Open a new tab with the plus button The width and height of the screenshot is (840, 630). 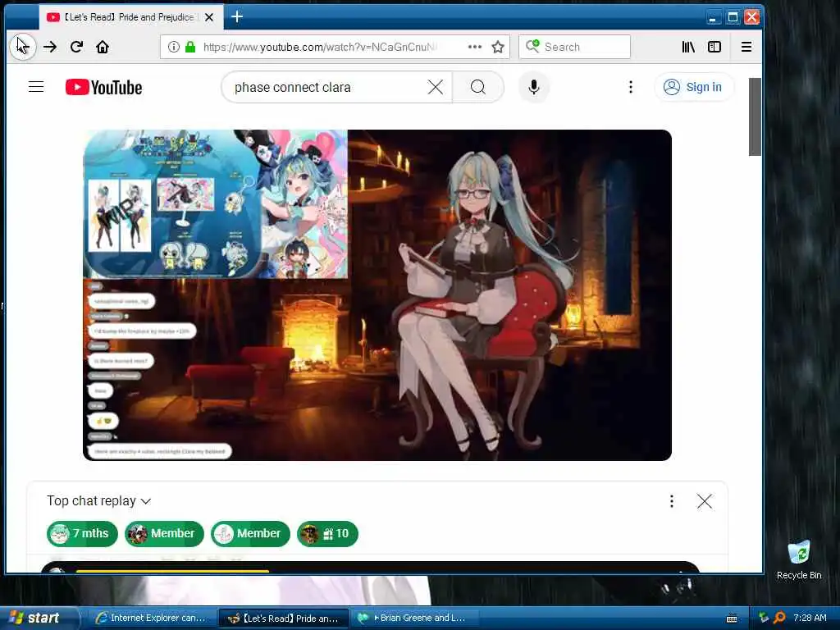pyautogui.click(x=237, y=16)
